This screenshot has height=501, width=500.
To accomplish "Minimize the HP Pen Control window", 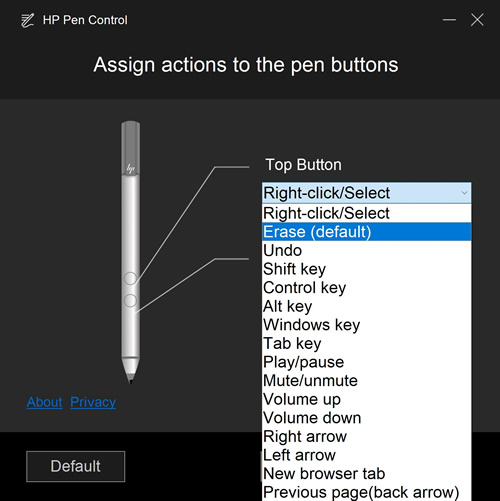I will tap(449, 20).
